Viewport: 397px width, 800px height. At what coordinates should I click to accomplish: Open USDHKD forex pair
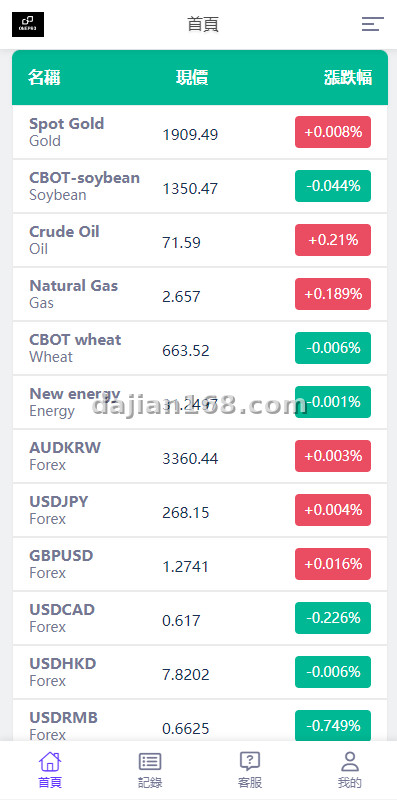click(200, 672)
